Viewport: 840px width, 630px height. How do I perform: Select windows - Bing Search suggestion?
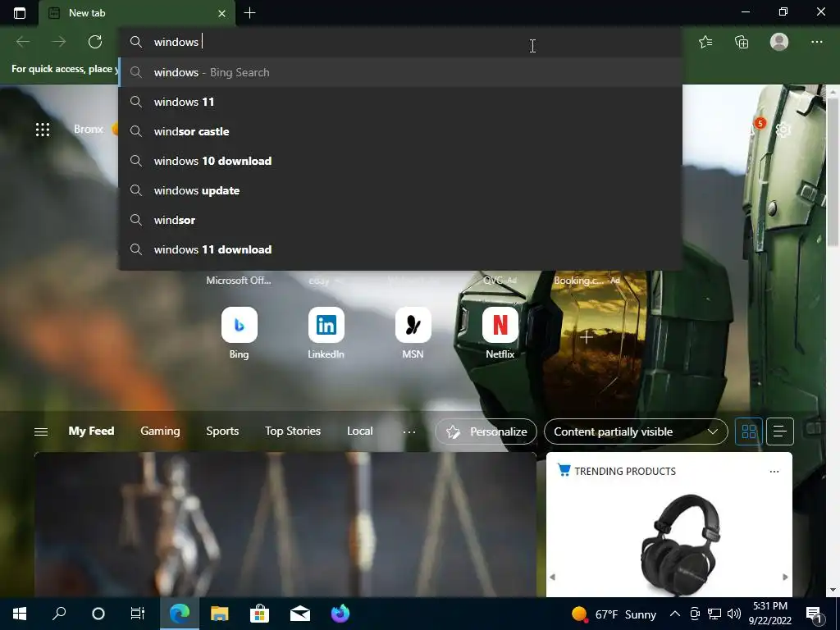click(399, 72)
